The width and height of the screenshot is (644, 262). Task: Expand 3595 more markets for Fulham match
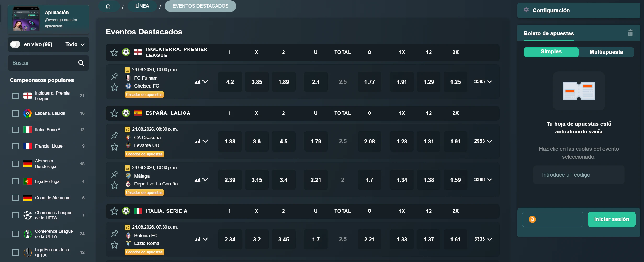(x=483, y=82)
